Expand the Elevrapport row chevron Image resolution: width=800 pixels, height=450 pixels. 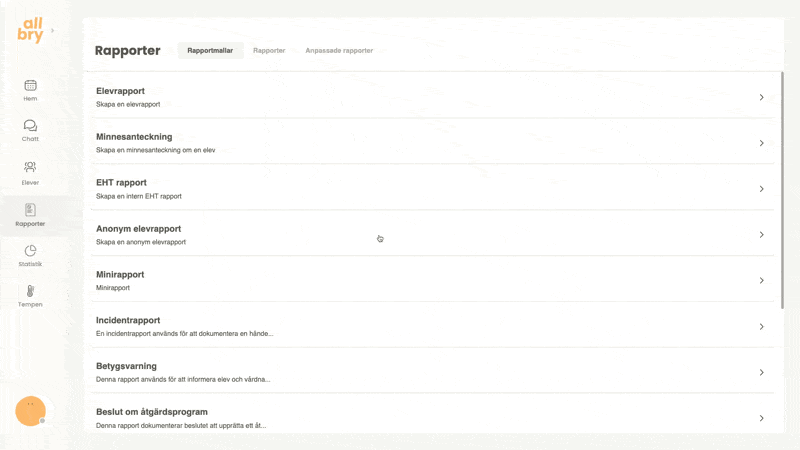pos(761,97)
